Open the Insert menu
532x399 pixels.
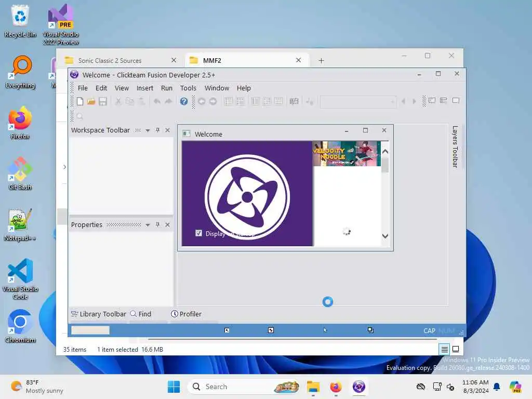[x=144, y=88]
